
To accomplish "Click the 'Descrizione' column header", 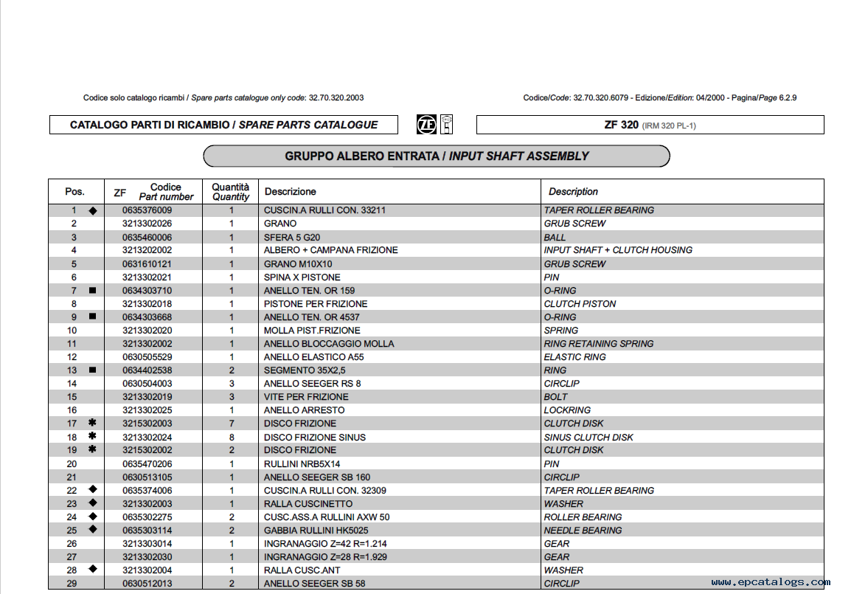I will pyautogui.click(x=290, y=192).
